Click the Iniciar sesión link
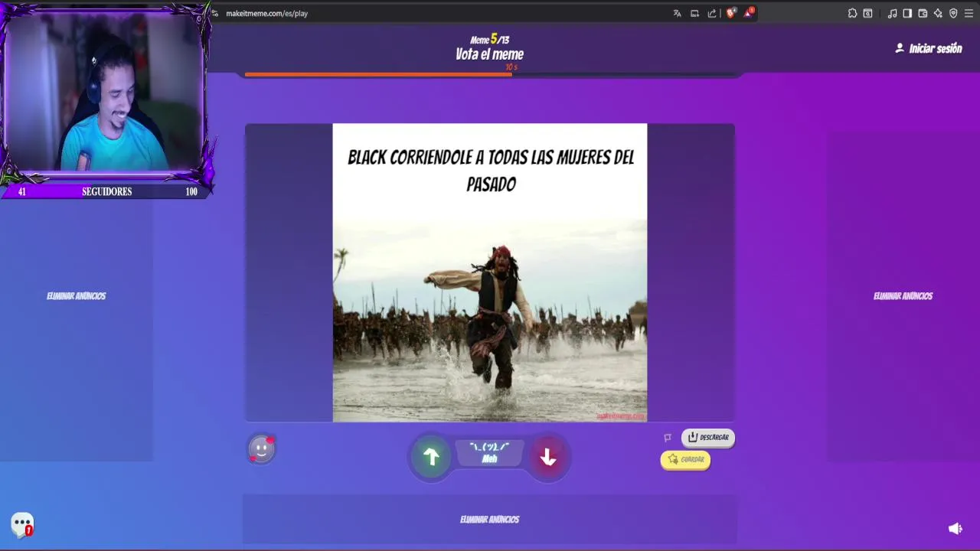This screenshot has height=551, width=980. (x=928, y=48)
